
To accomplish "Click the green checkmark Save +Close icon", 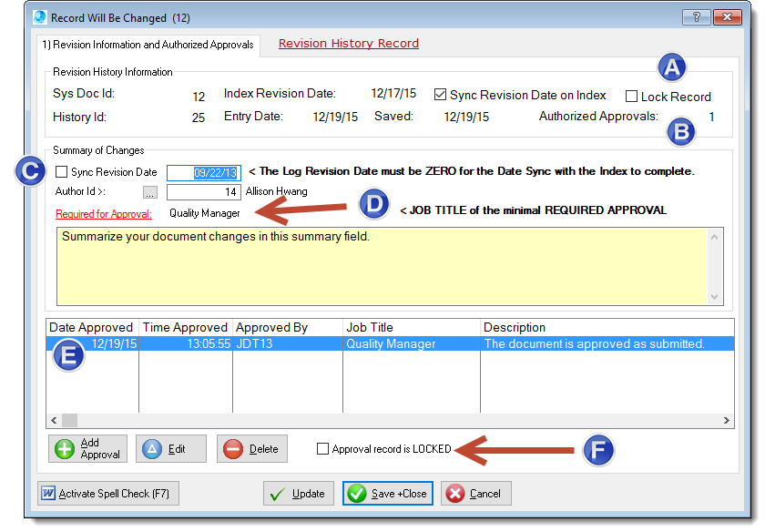I will (x=357, y=494).
